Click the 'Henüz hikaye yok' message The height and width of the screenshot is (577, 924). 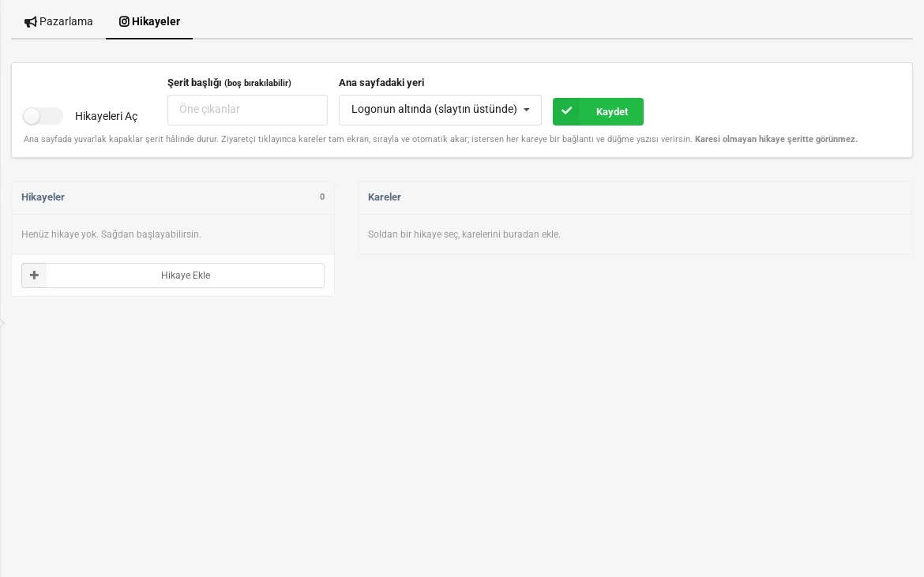[x=111, y=234]
